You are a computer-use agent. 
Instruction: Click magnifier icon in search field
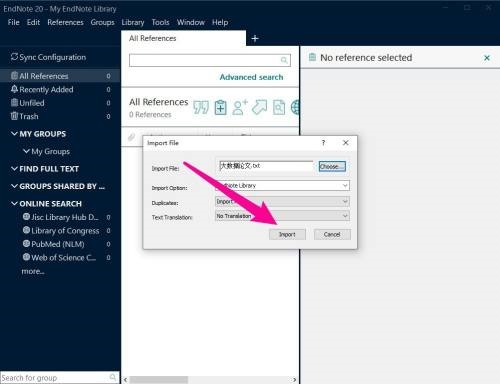(x=284, y=60)
